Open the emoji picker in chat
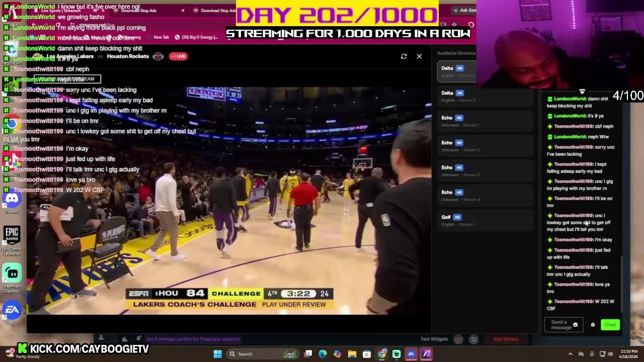This screenshot has height=362, width=644. [576, 325]
